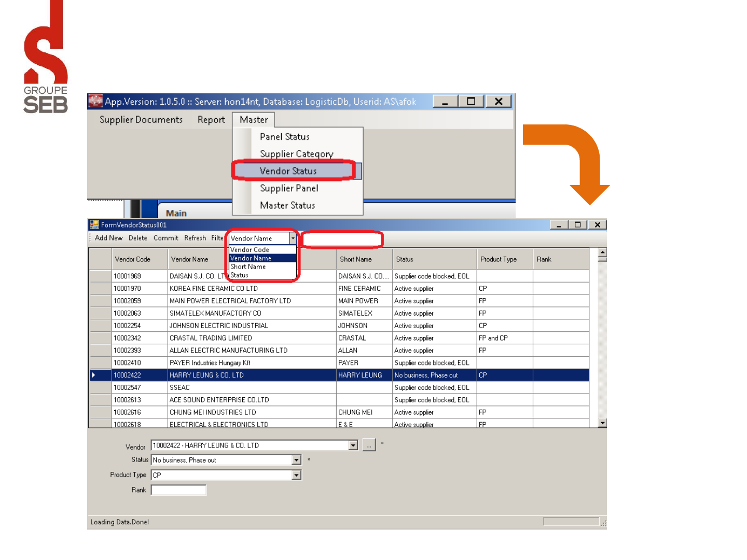Click No business, Phase out status cell

[x=435, y=375]
